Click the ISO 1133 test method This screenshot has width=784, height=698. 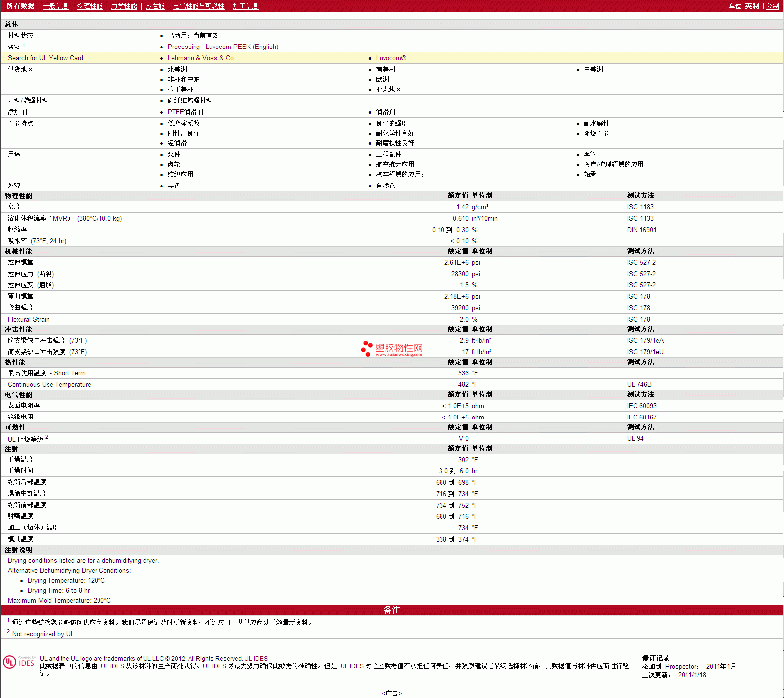coord(640,218)
